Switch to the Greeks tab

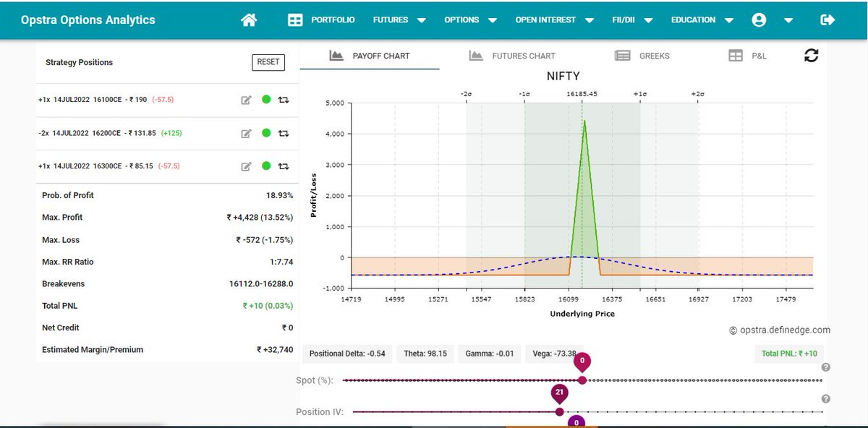coord(642,56)
